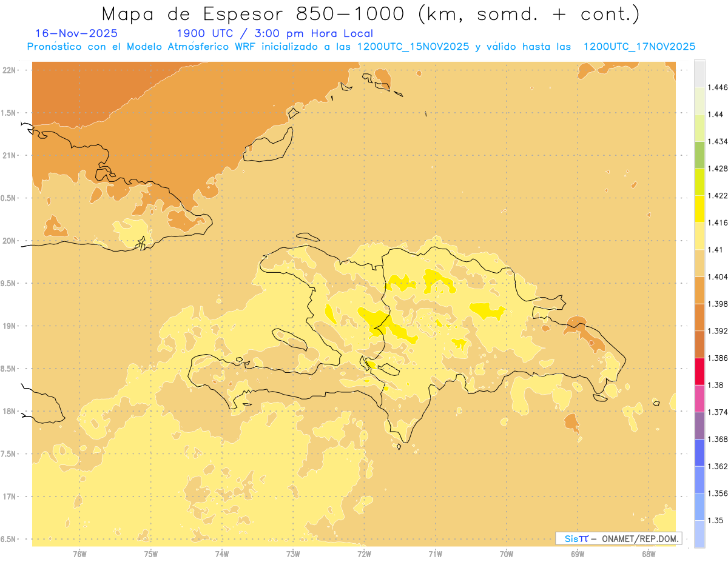This screenshot has height=562, width=728.
Task: Select the light blue swatch between 1.35 and 1.356
Action: [x=699, y=507]
